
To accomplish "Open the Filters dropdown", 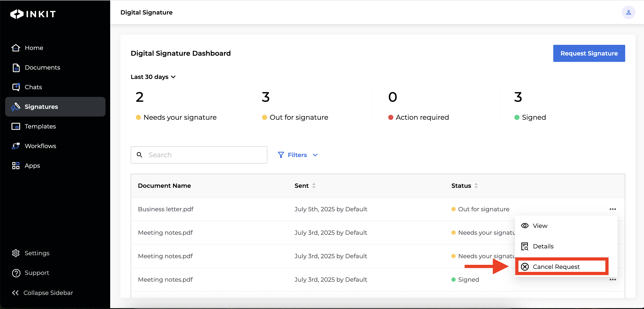I will tap(297, 155).
